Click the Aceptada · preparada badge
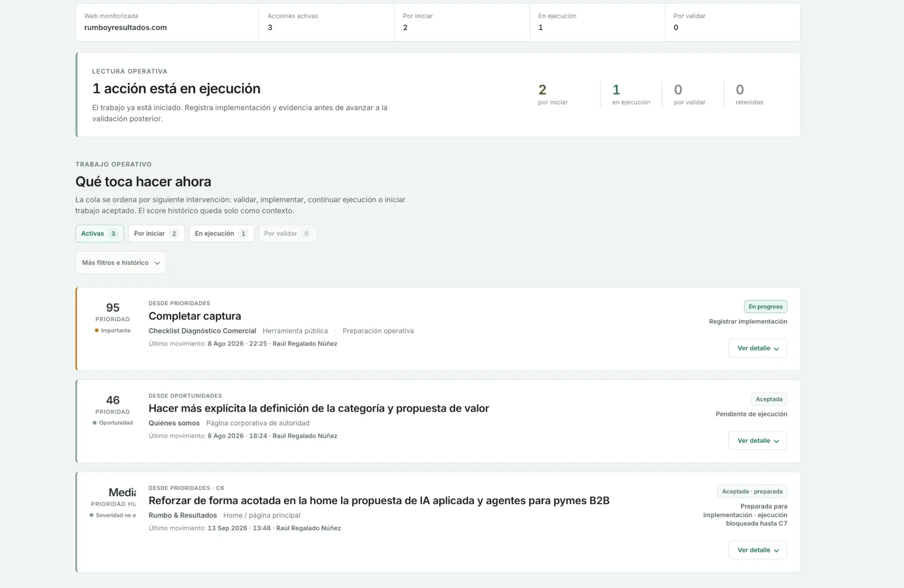This screenshot has height=588, width=904. point(752,492)
